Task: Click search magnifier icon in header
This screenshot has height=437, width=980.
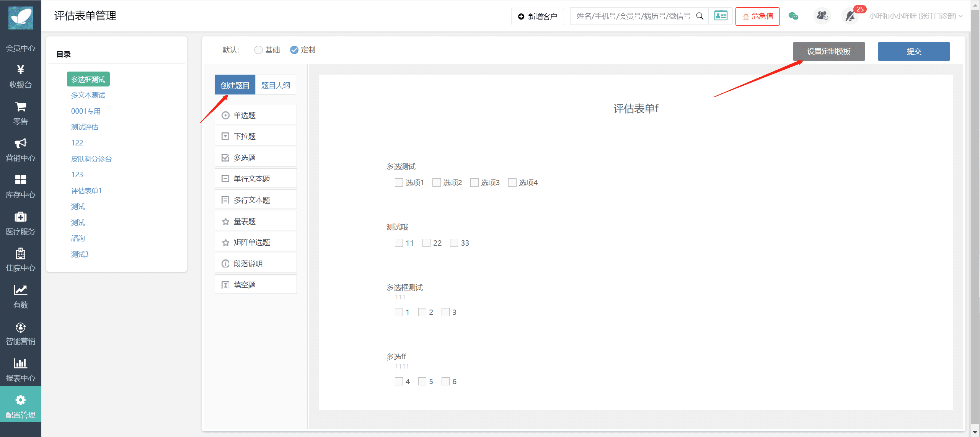Action: click(x=700, y=16)
